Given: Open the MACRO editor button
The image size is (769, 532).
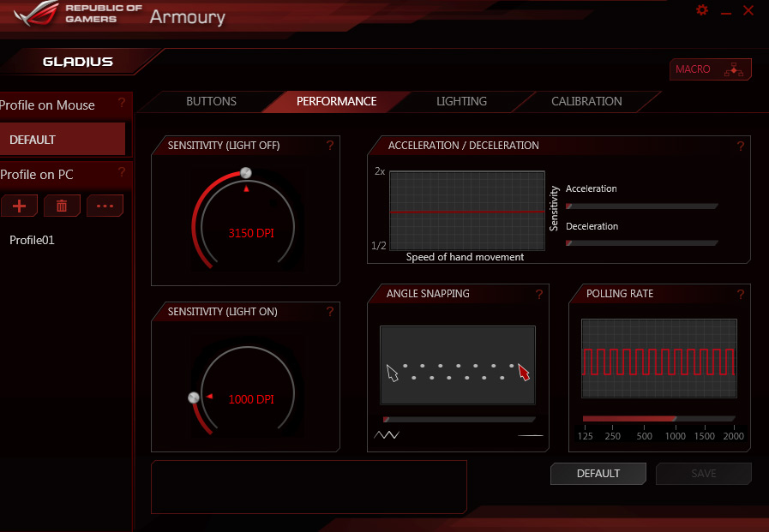Looking at the screenshot, I should coord(710,69).
